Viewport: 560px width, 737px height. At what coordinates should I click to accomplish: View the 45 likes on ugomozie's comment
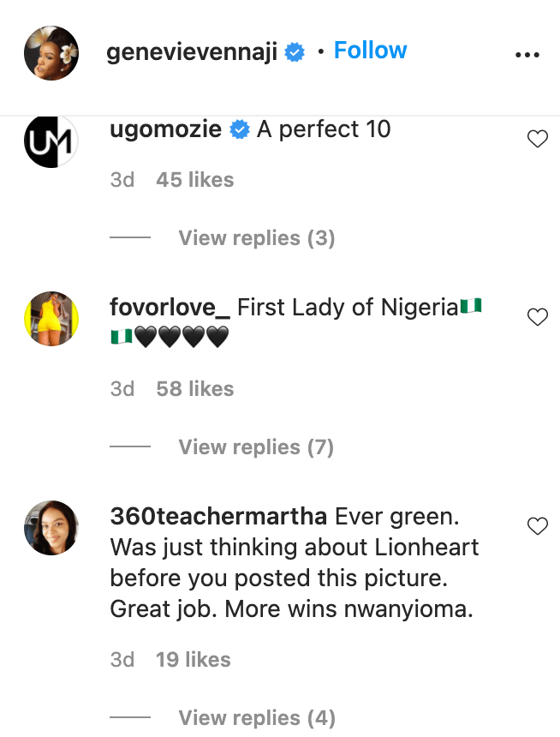(x=194, y=180)
